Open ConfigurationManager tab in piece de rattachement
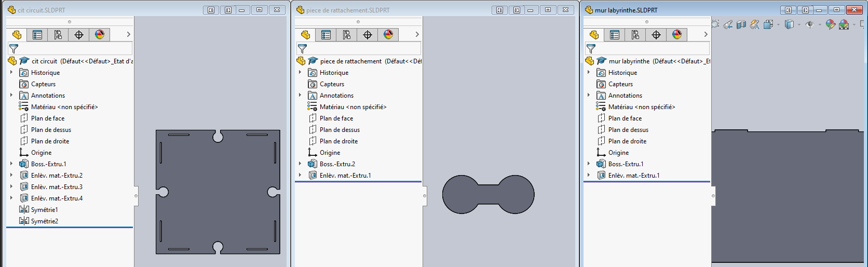Viewport: 868px width, 267px height. 347,35
